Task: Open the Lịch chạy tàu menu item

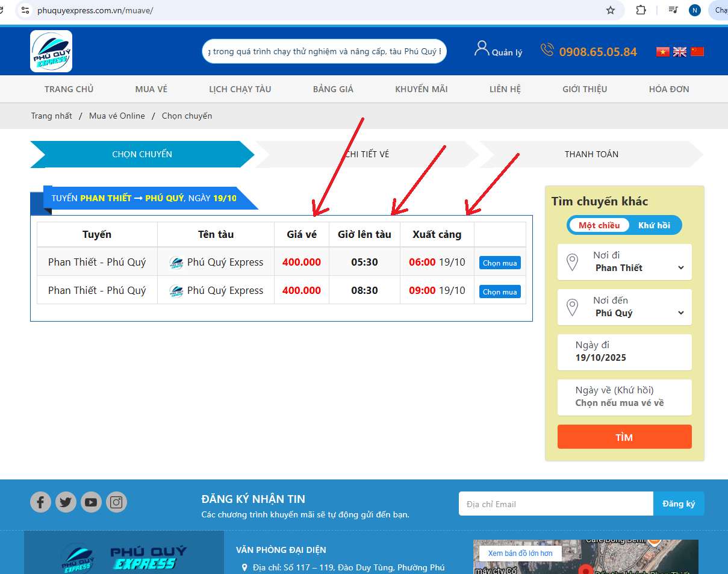Action: coord(240,89)
